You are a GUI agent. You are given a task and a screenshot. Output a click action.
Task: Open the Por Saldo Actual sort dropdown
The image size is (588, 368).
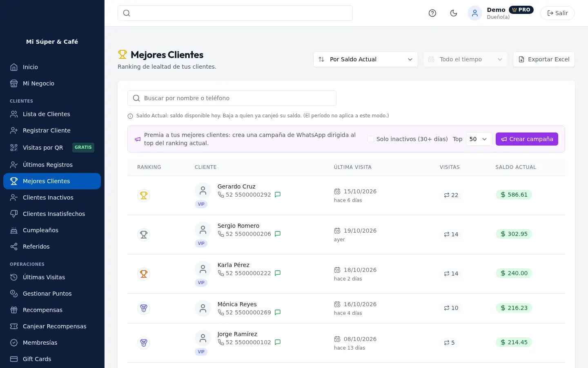pos(365,59)
